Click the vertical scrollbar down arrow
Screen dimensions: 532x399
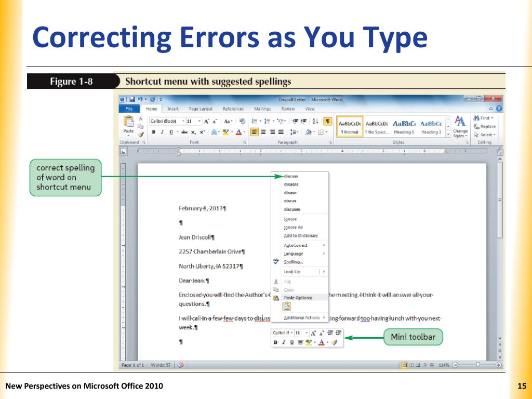click(500, 339)
